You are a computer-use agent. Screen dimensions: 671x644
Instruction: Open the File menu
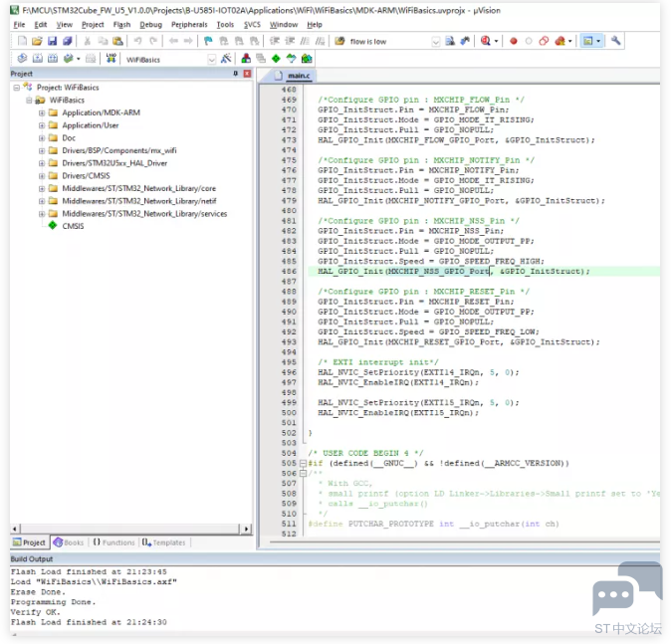19,25
